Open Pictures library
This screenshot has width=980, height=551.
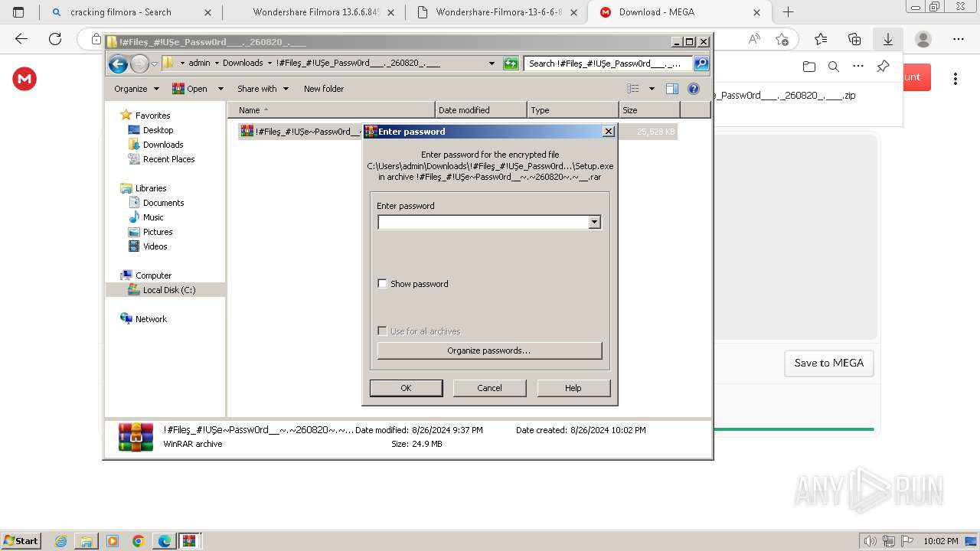pyautogui.click(x=158, y=232)
